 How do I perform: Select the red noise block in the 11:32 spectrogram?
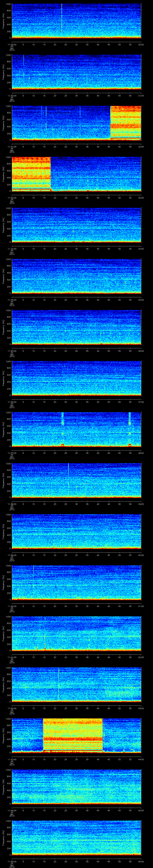31,174
